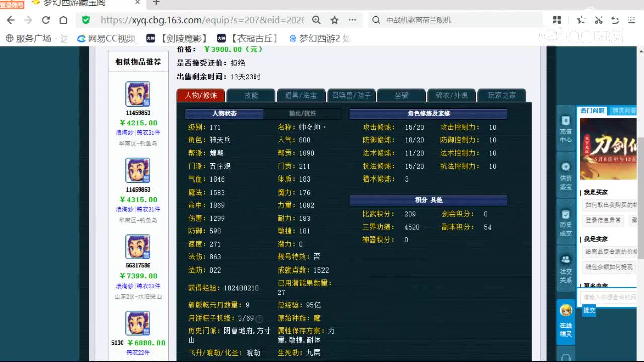Click the green security shield icon
The width and height of the screenshot is (644, 362).
[x=86, y=20]
